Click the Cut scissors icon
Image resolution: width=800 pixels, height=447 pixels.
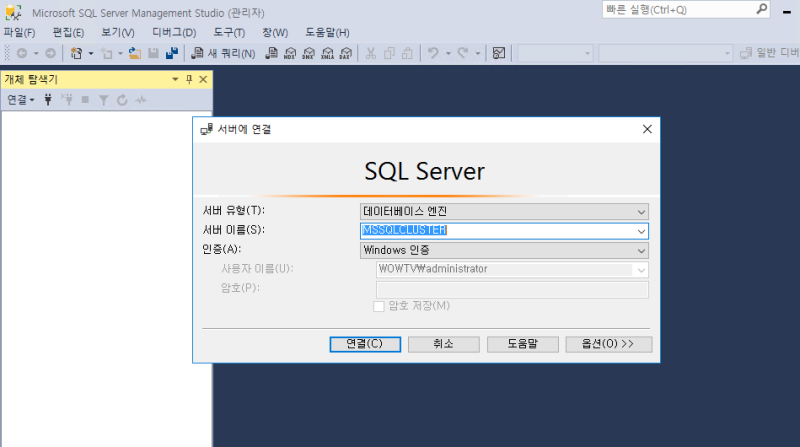click(x=371, y=53)
